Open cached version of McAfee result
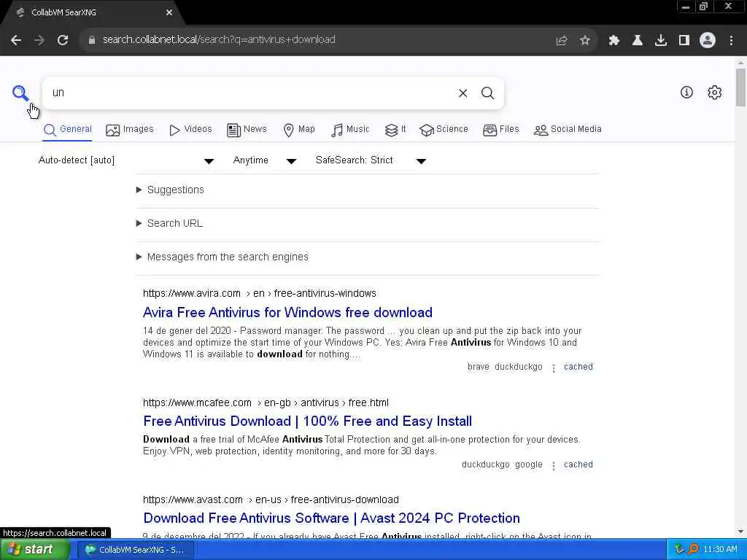 pos(578,464)
